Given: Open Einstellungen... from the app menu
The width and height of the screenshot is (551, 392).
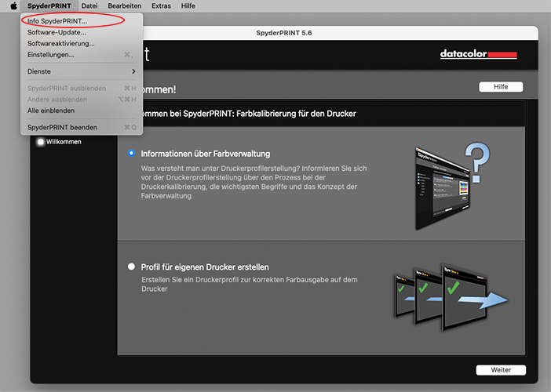Looking at the screenshot, I should tap(51, 55).
